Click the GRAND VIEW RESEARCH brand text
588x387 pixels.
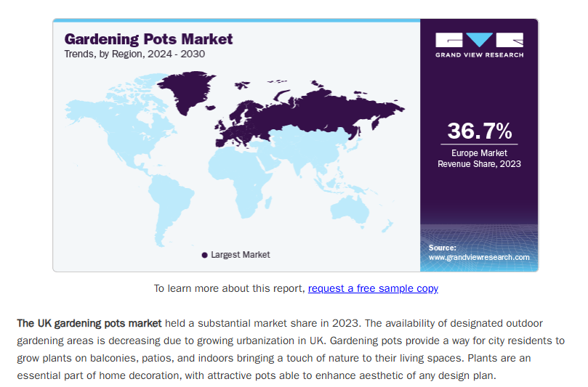point(479,54)
